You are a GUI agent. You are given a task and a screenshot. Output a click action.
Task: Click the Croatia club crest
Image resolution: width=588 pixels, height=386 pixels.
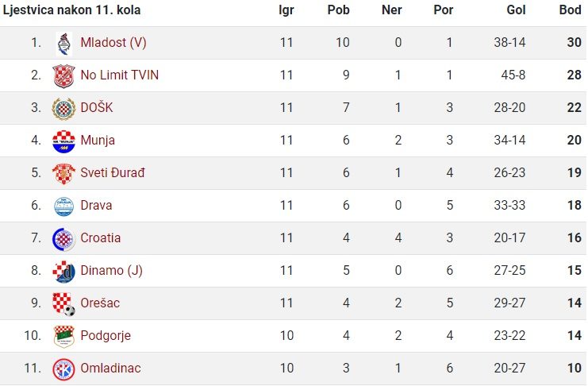point(63,239)
